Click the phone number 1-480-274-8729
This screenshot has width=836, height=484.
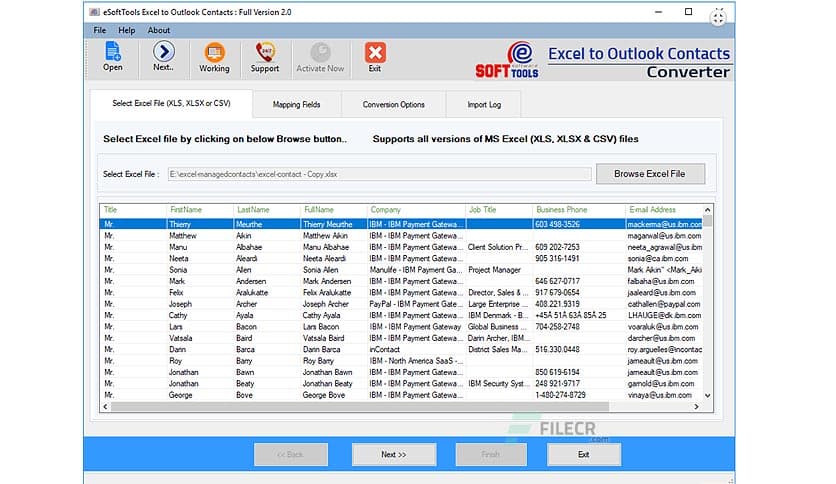point(560,396)
